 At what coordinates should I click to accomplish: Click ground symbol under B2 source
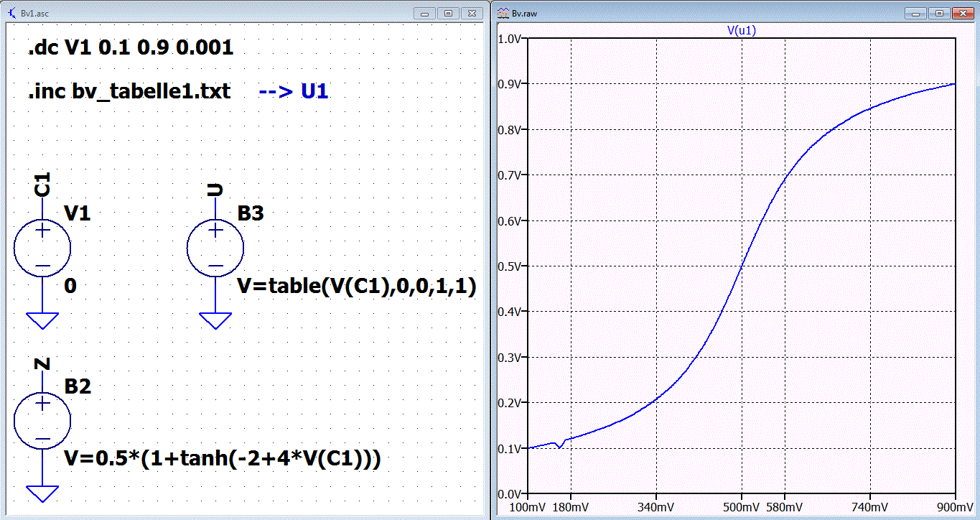(x=42, y=493)
